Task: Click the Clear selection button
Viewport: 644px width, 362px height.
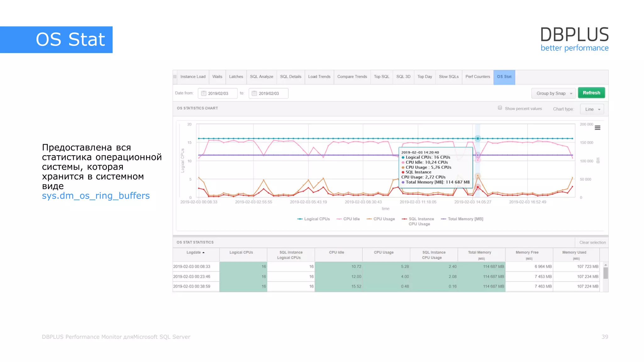Action: click(x=592, y=243)
